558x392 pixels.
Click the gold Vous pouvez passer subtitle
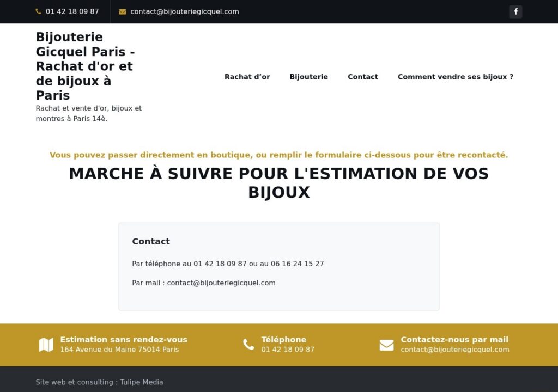[279, 155]
